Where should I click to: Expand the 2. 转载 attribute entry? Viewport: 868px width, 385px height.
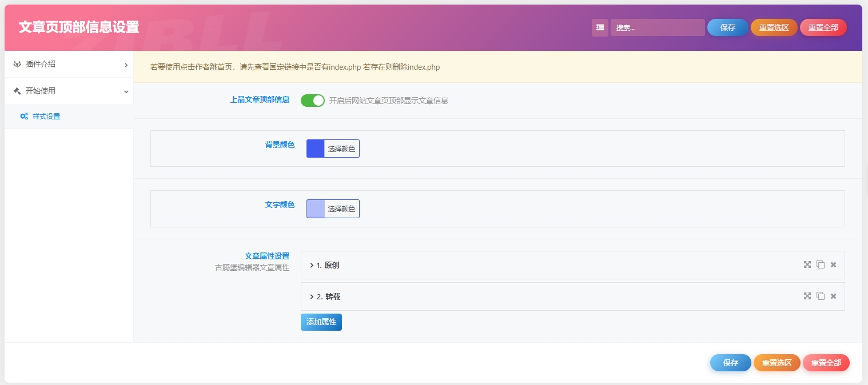pyautogui.click(x=312, y=296)
